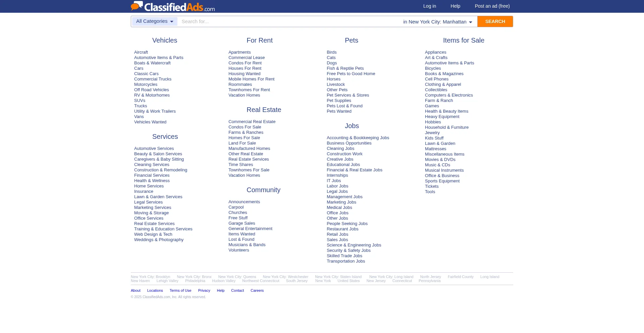The width and height of the screenshot is (644, 333).
Task: Open Fish & Reptile Pets
Action: [345, 68]
